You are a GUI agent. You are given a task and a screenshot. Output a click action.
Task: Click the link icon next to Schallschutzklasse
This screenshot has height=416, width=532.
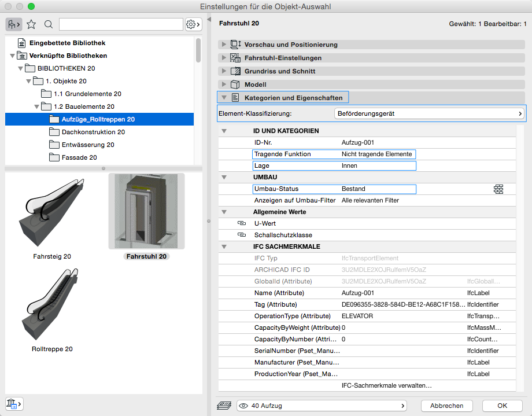pyautogui.click(x=242, y=235)
